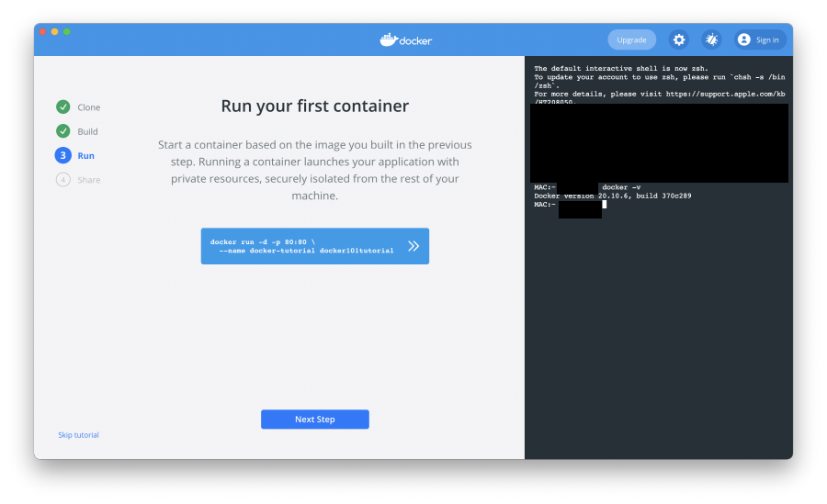Select the Run step label
Viewport: 827px width, 504px height.
pyautogui.click(x=86, y=155)
